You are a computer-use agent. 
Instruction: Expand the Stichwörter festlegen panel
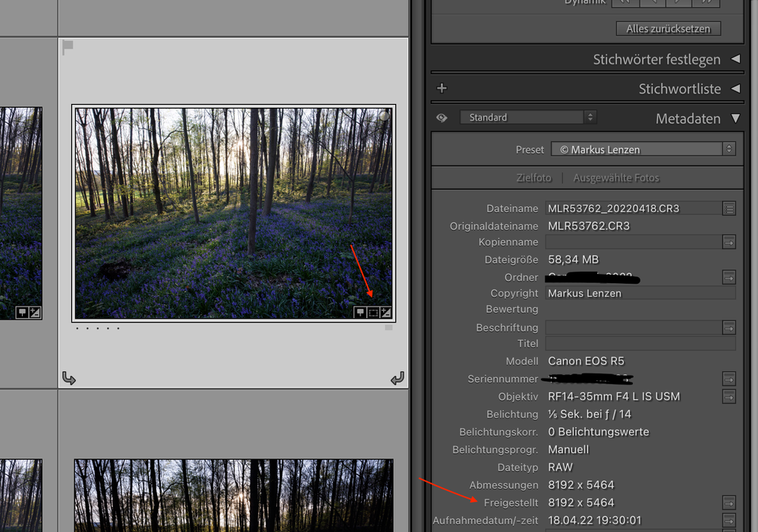(735, 59)
